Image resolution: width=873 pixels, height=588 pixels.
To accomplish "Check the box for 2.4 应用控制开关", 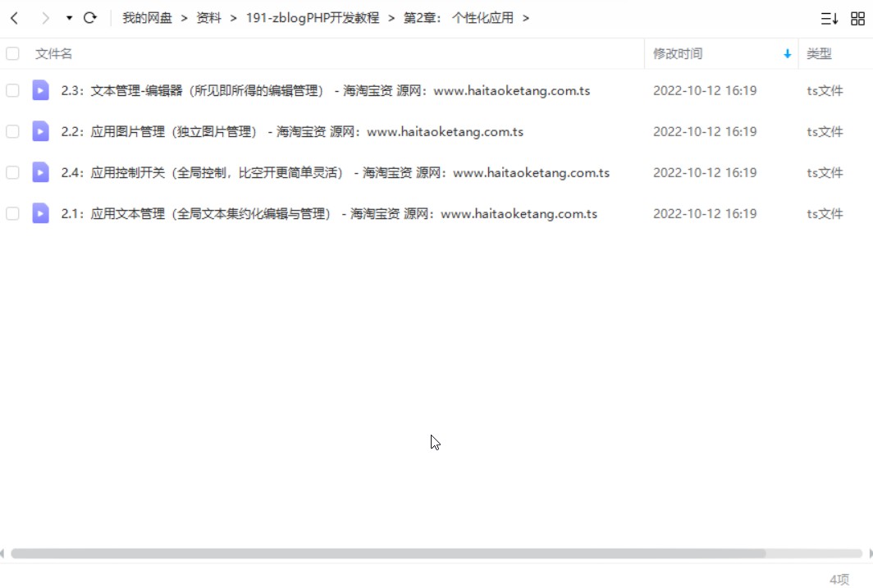I will click(12, 172).
